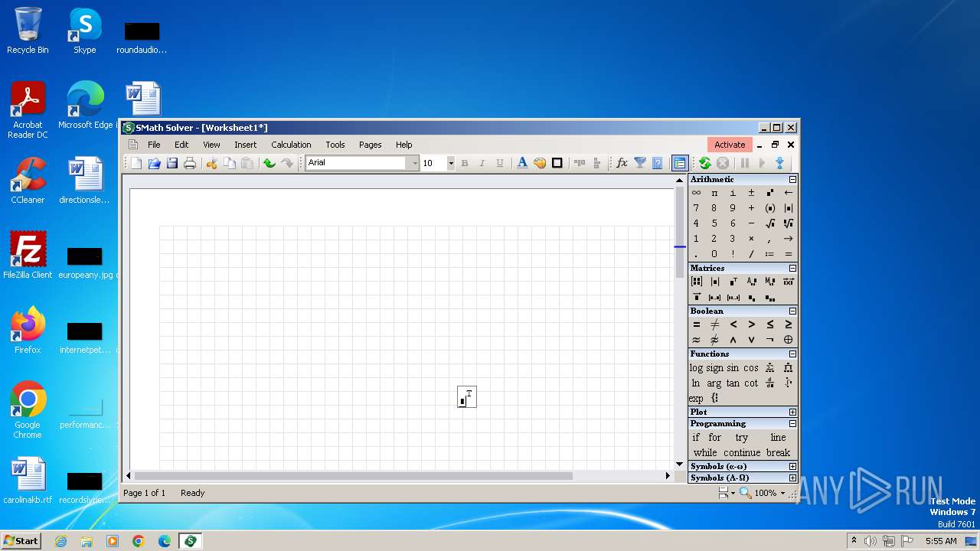Screen dimensions: 980x551
Task: Insert the pi constant
Action: (x=714, y=193)
